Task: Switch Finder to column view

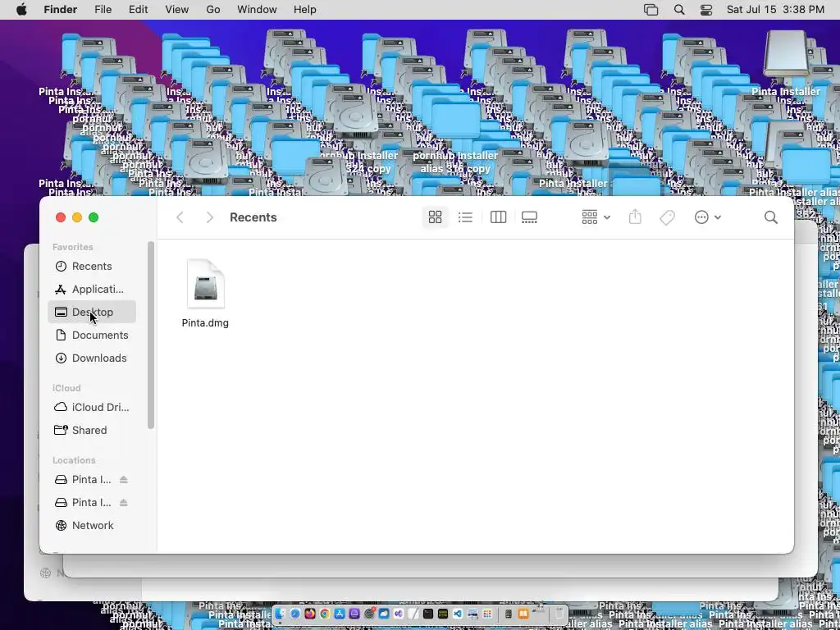Action: tap(498, 217)
